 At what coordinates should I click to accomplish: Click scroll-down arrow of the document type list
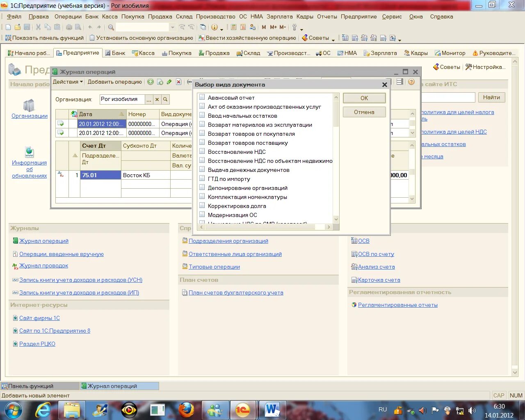click(336, 219)
